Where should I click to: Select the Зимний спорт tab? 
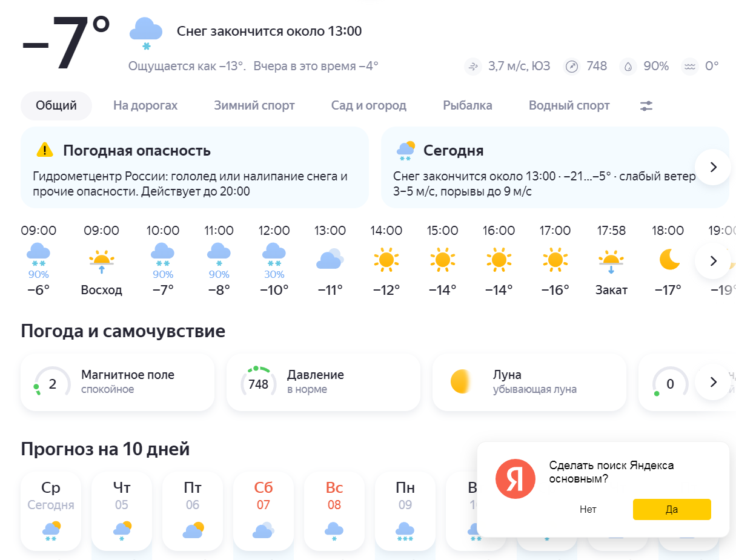pyautogui.click(x=254, y=106)
